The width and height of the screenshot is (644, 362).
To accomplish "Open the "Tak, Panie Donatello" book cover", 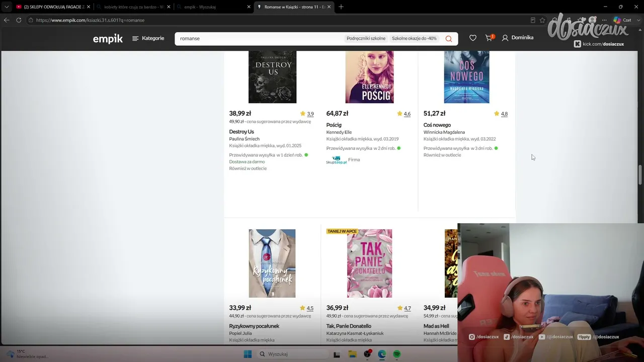I will [369, 263].
